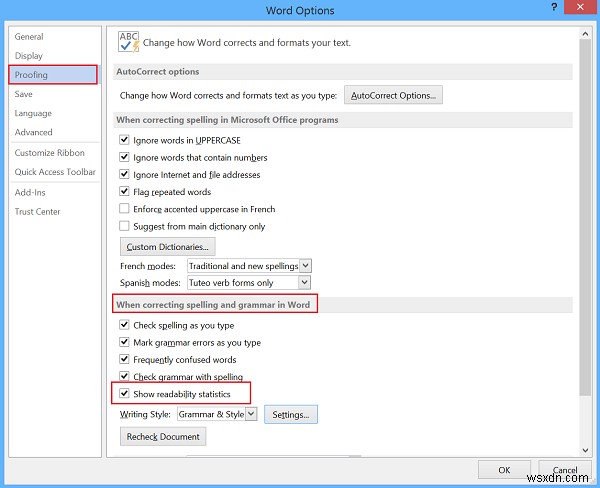
Task: Click the AutoCorrect options heading
Action: [x=158, y=72]
